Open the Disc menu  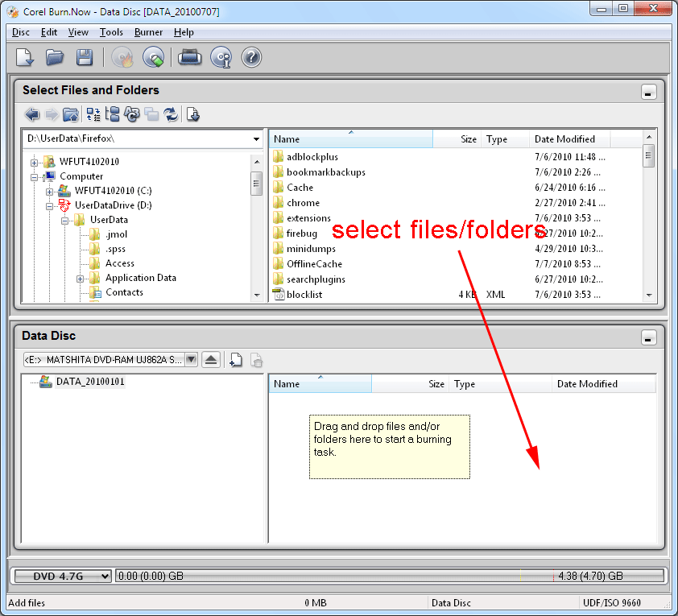(21, 32)
